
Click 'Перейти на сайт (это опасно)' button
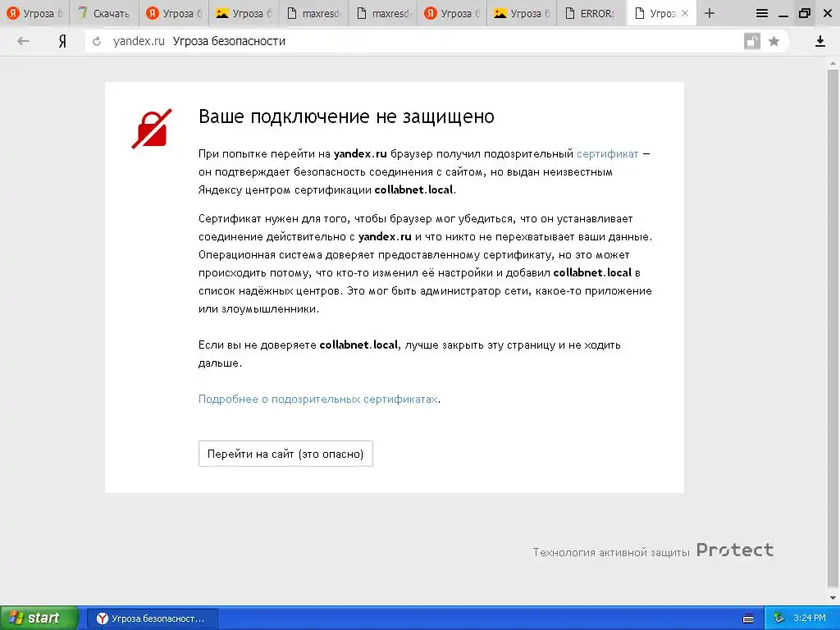point(285,454)
